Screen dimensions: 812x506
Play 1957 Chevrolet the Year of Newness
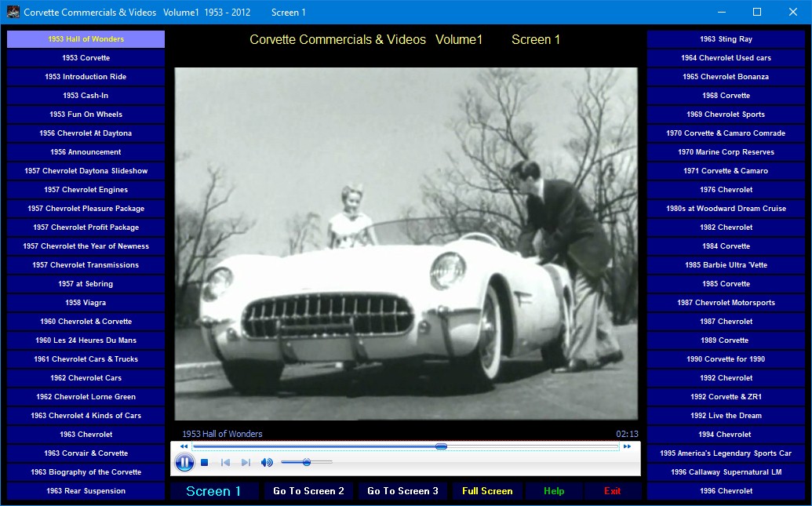click(86, 246)
